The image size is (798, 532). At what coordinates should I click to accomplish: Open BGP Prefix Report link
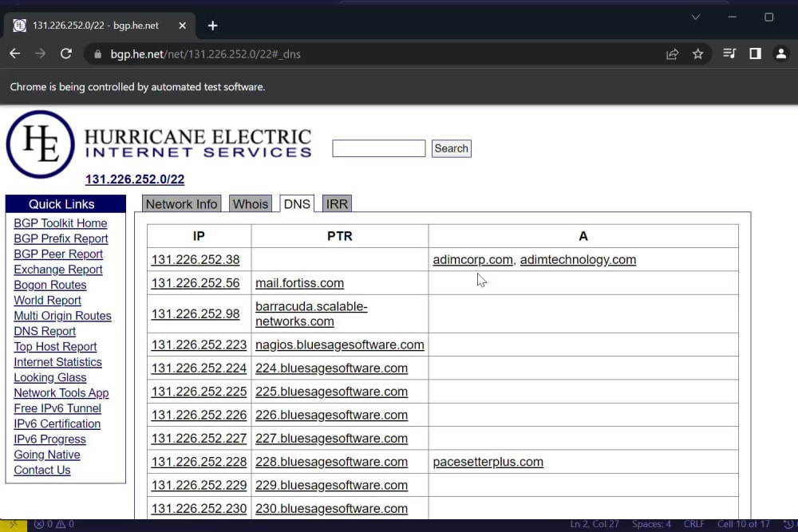[61, 238]
